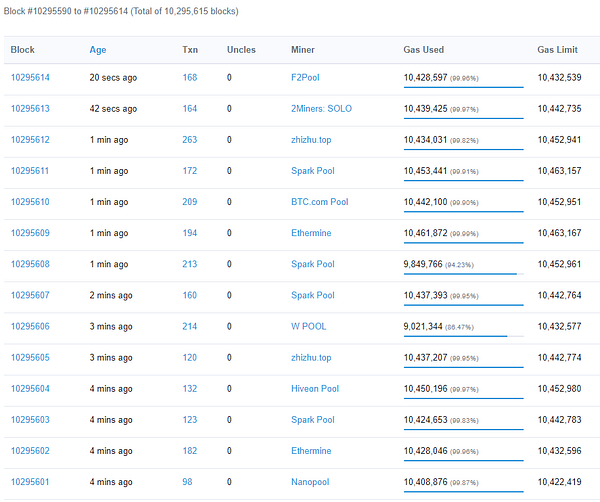The width and height of the screenshot is (600, 502).
Task: Select gas used bar for 9,021,344
Action: [463, 336]
